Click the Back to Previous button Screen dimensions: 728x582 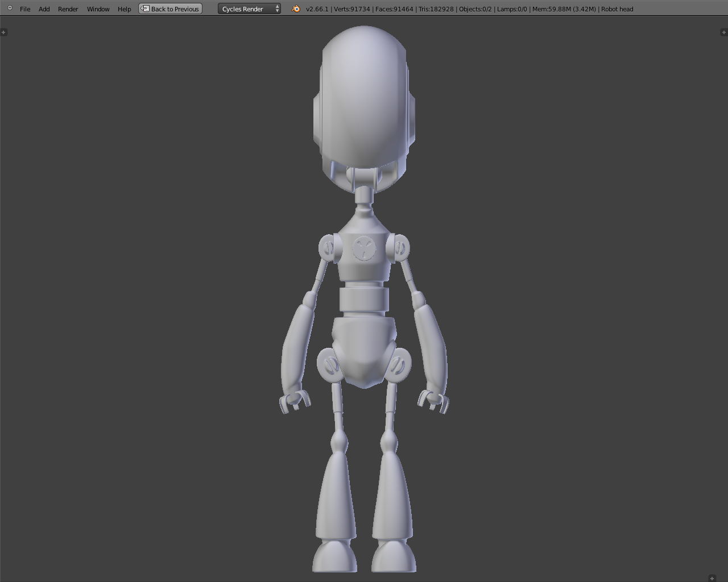pyautogui.click(x=170, y=9)
